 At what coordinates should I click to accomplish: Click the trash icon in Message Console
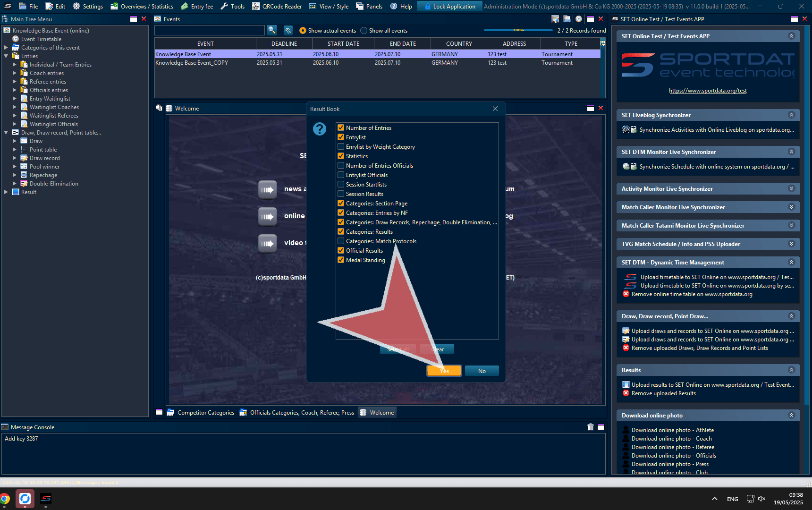[590, 427]
